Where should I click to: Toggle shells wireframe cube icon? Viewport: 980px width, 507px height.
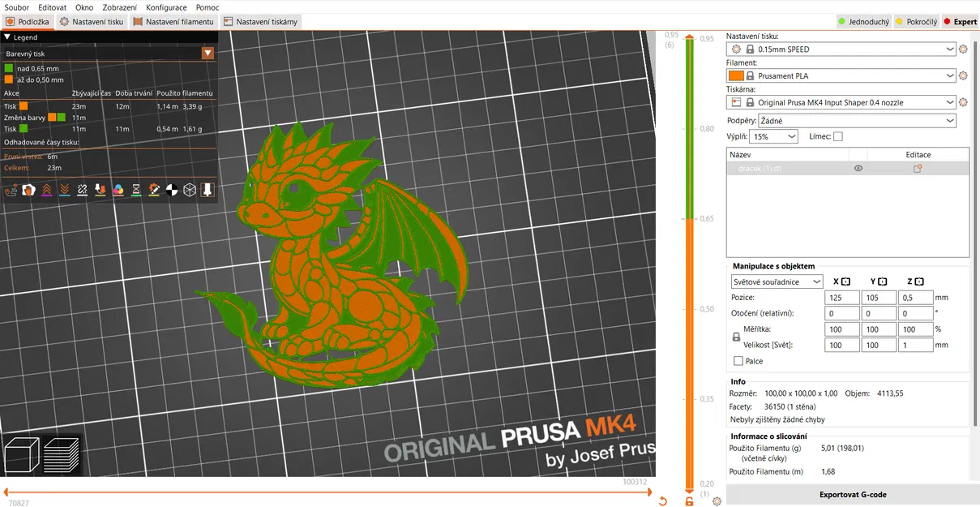190,190
